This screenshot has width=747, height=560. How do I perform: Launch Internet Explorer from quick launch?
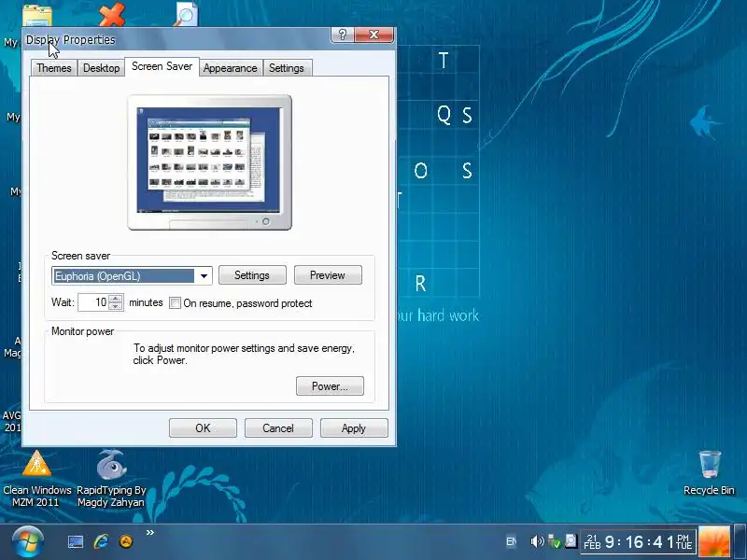click(x=101, y=542)
